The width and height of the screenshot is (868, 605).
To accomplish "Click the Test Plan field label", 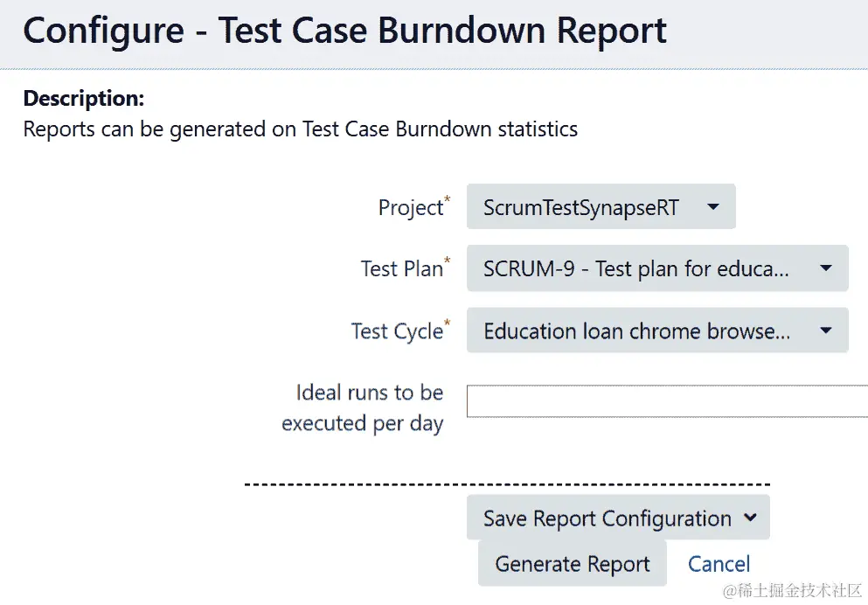I will 401,268.
